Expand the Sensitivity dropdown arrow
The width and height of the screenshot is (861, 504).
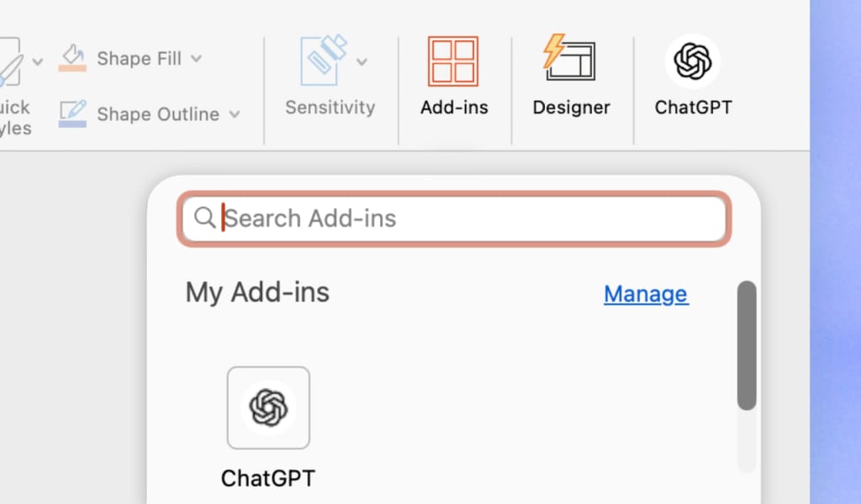pyautogui.click(x=362, y=62)
